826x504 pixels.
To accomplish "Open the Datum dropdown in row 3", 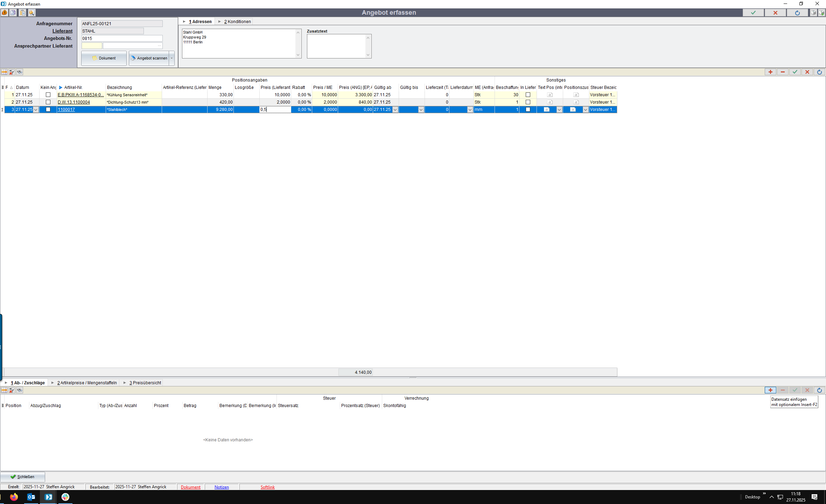I will click(x=36, y=110).
